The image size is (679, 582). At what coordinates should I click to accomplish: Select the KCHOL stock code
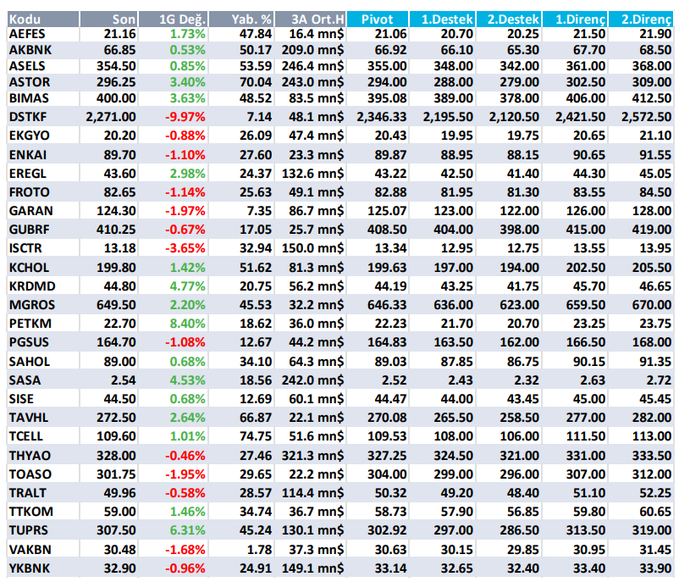click(29, 267)
